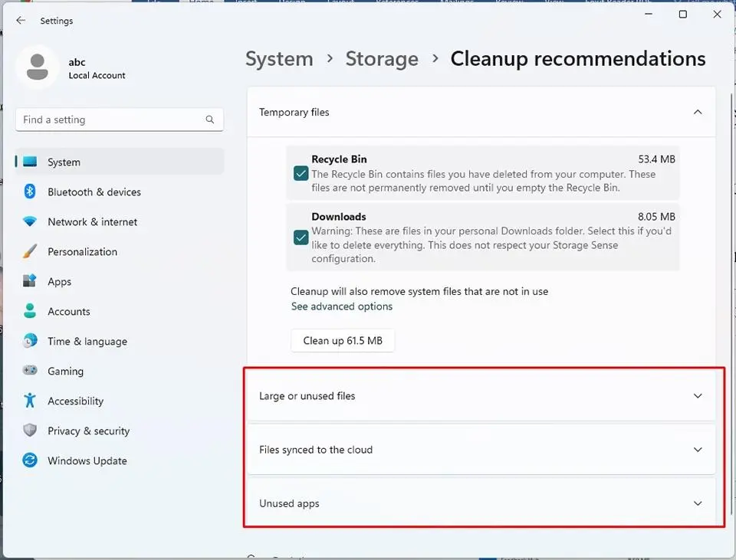Click the Accounts person icon
The width and height of the screenshot is (736, 560).
coord(30,311)
